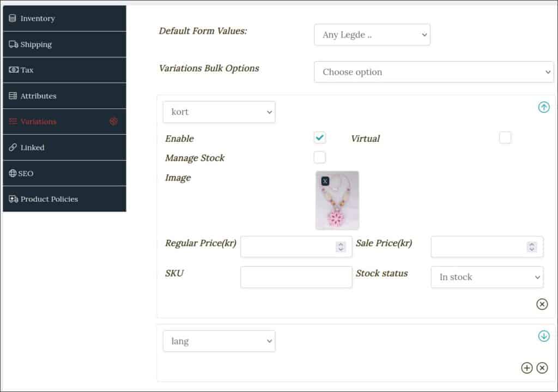Select the Variations tab
Image resolution: width=558 pixels, height=392 pixels.
[64, 122]
